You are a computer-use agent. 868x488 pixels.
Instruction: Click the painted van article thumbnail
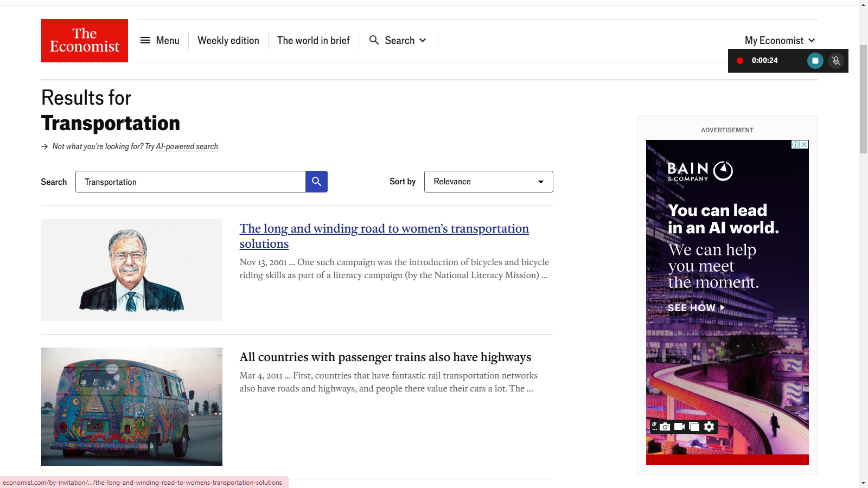(x=132, y=406)
